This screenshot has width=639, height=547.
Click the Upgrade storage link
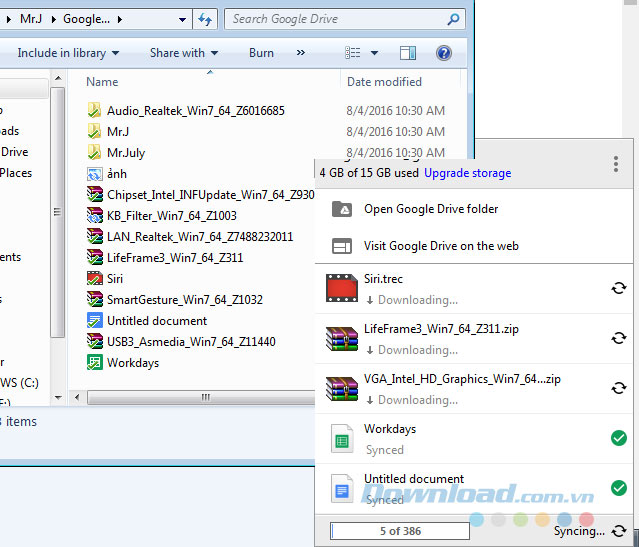[x=467, y=173]
